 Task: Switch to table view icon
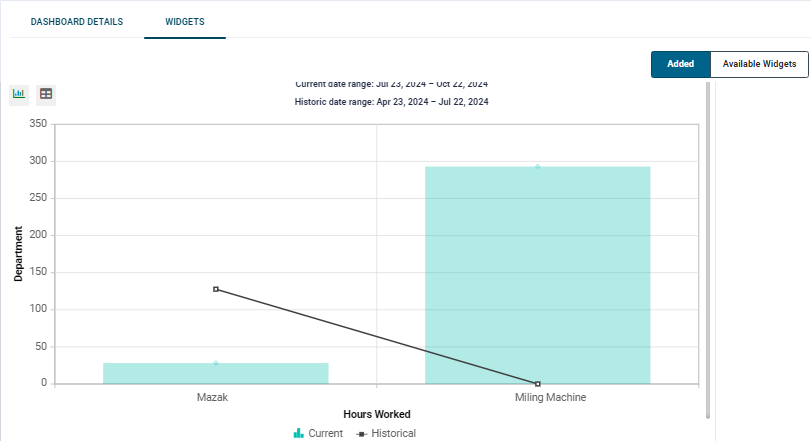pyautogui.click(x=46, y=94)
